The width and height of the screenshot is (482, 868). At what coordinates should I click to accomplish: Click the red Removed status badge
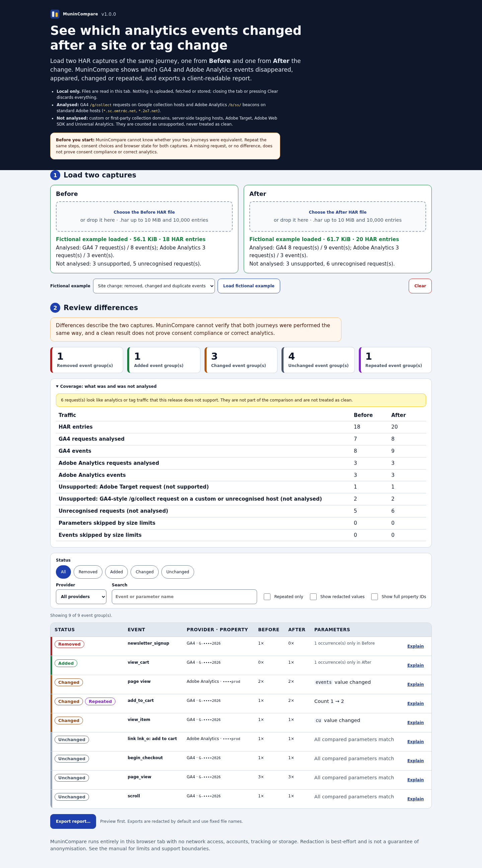(69, 644)
